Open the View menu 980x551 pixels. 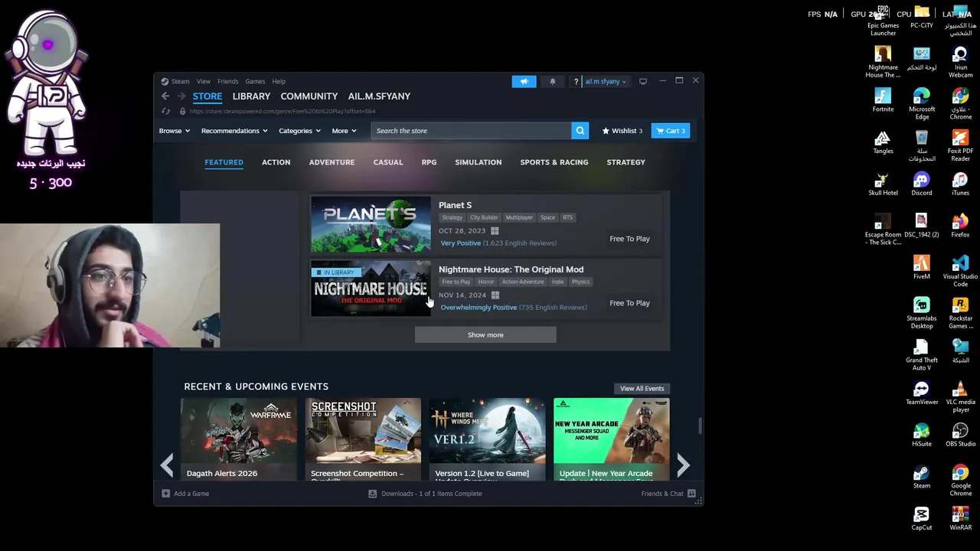tap(203, 81)
